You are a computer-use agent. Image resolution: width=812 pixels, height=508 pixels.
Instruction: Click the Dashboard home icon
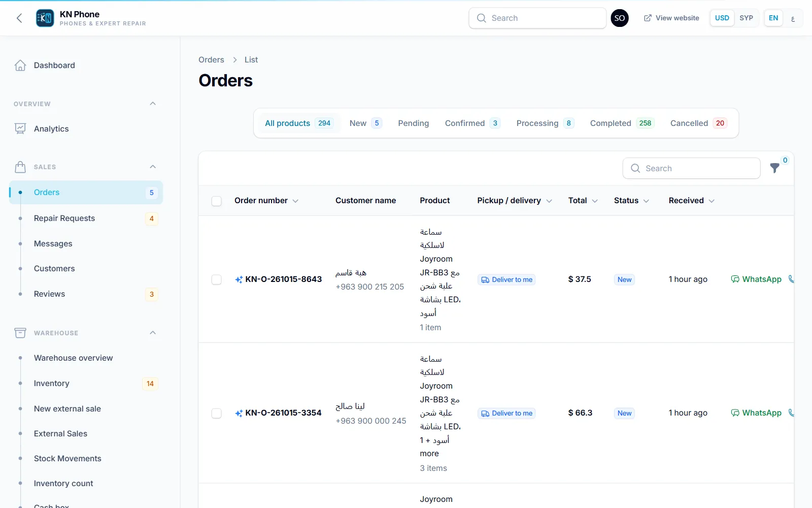tap(20, 66)
